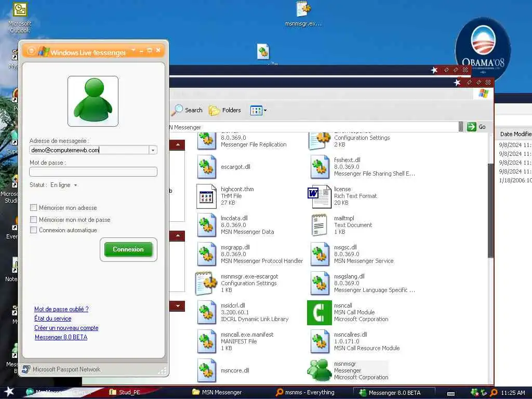The image size is (532, 399).
Task: Open Mot de passe oublié link
Action: (x=61, y=309)
